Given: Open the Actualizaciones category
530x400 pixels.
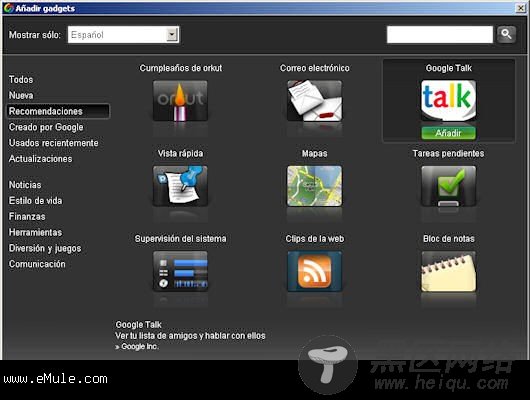Looking at the screenshot, I should [40, 159].
